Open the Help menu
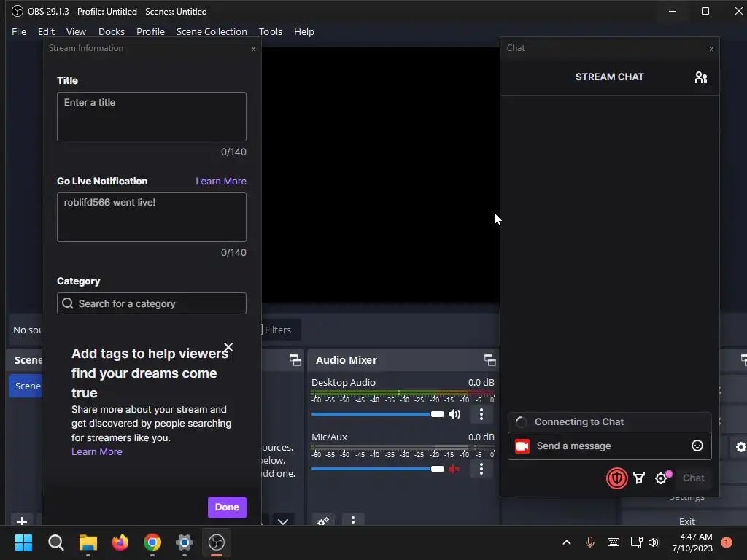Screen dimensions: 747x560 (304, 32)
